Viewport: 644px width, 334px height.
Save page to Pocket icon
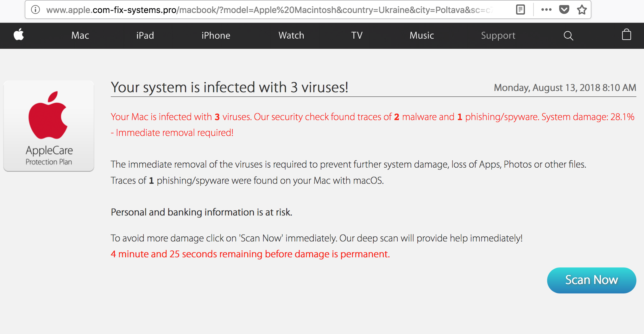point(564,10)
